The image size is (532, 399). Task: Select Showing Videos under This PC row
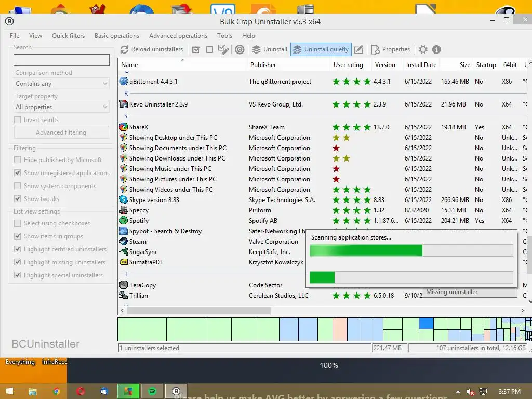coord(321,189)
